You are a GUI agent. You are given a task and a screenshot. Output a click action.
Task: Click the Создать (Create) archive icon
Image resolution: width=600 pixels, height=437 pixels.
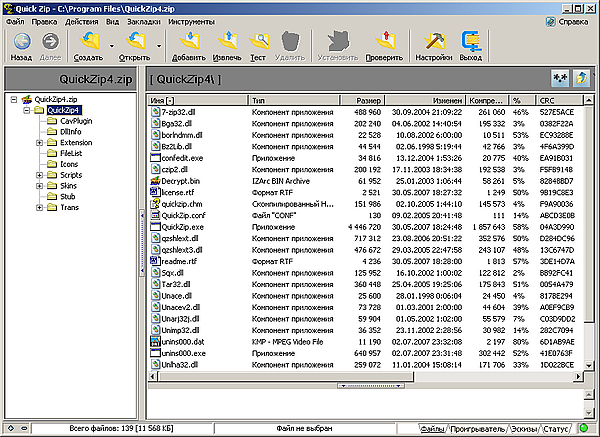89,41
